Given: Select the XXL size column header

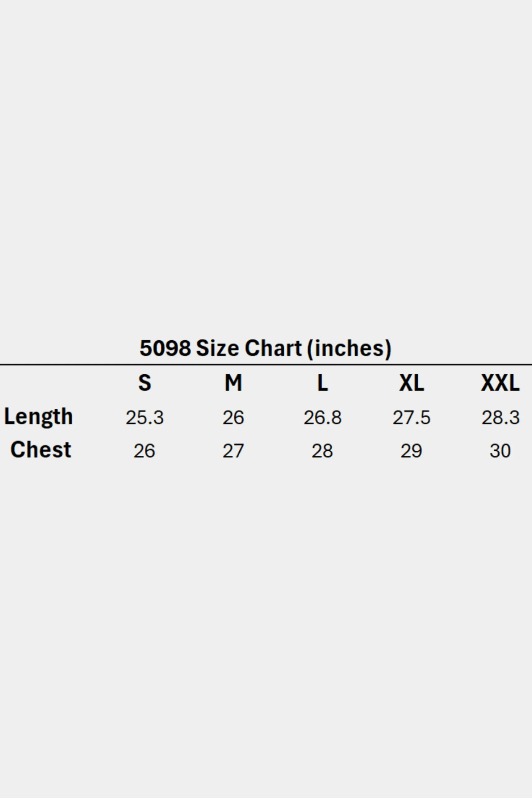Looking at the screenshot, I should point(500,383).
